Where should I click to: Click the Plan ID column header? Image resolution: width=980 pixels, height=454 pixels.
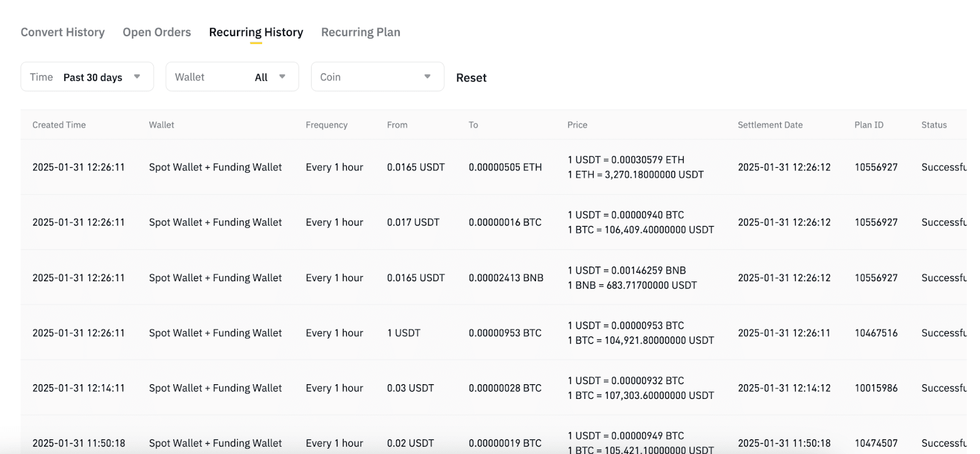pos(869,125)
